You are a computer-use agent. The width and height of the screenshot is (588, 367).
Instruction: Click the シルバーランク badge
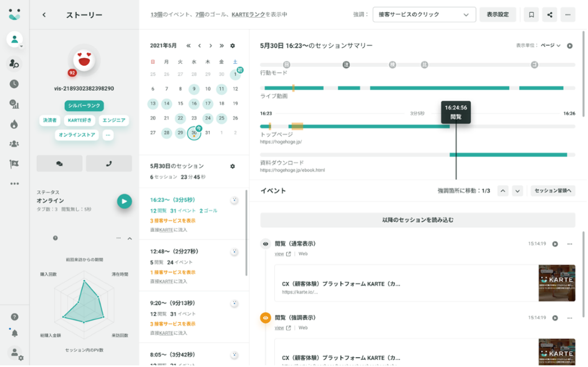click(x=84, y=106)
